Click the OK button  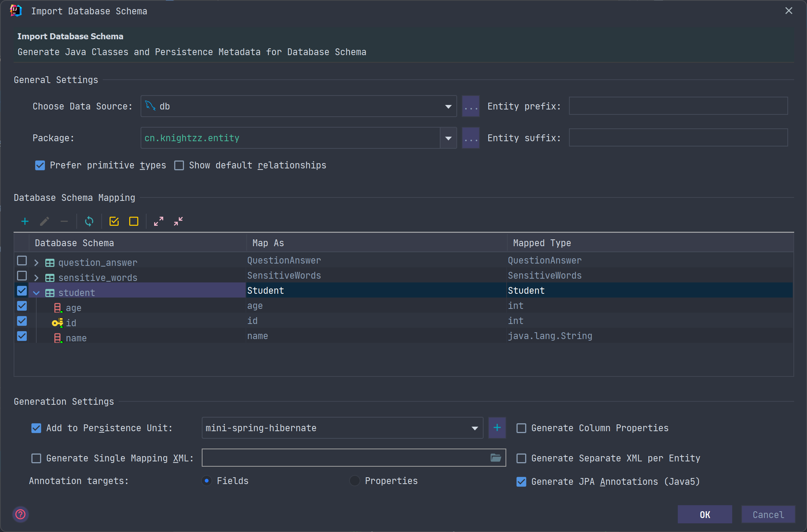[705, 515]
